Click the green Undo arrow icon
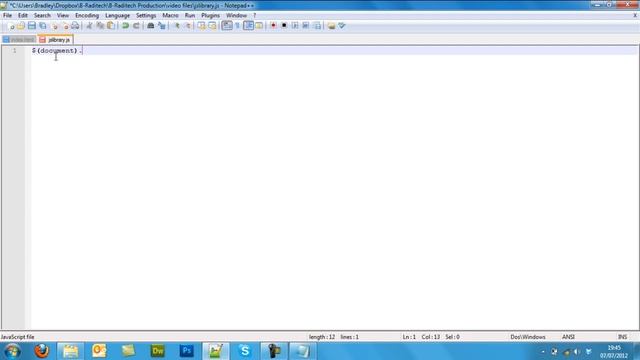Viewport: 640px width, 360px height. point(125,26)
